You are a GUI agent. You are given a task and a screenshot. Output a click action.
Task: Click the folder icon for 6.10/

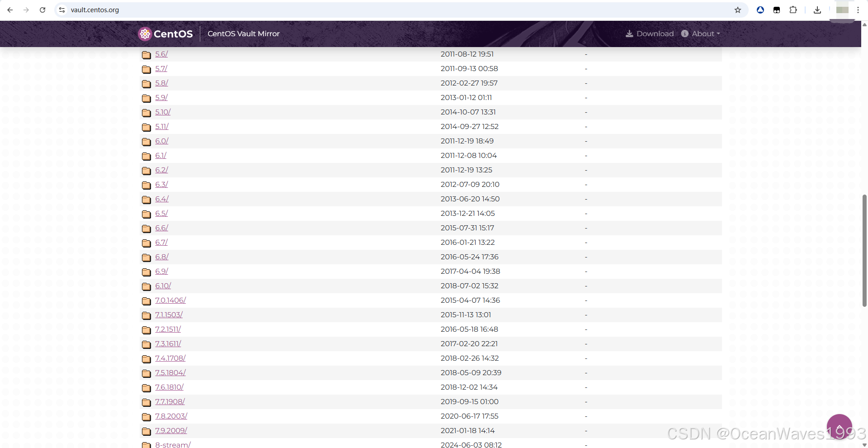pyautogui.click(x=146, y=286)
